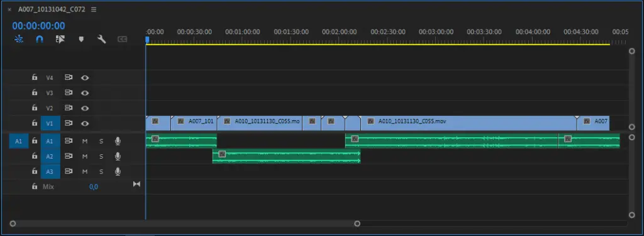Close the A007_10131042_C072 sequence tab
The height and width of the screenshot is (236, 644).
(9, 9)
